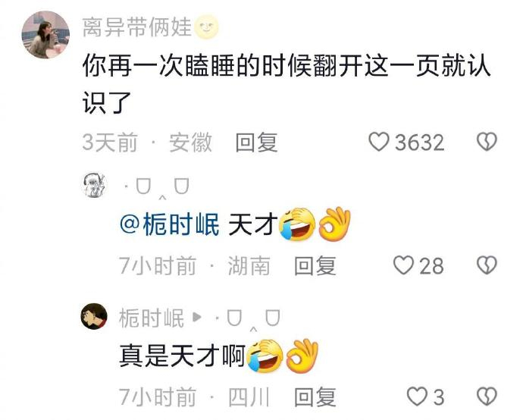
Task: Open the moon emoji beside 离异带俩娃
Action: pos(206,27)
